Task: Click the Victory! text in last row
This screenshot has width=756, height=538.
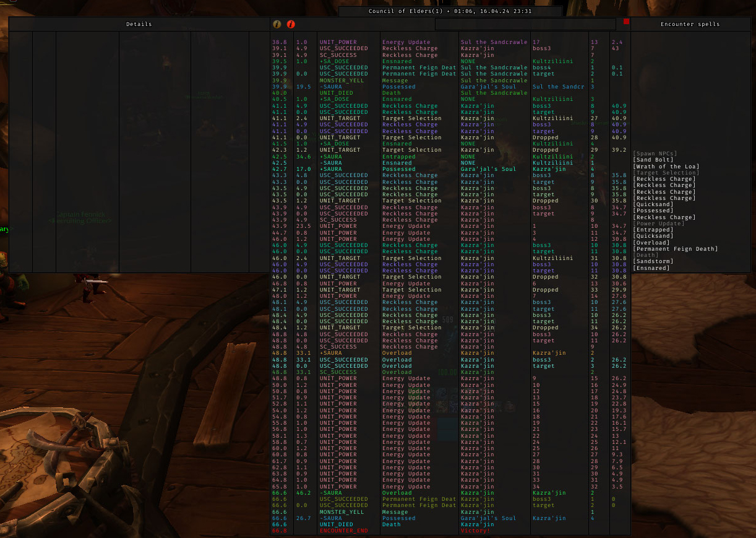Action: (475, 531)
